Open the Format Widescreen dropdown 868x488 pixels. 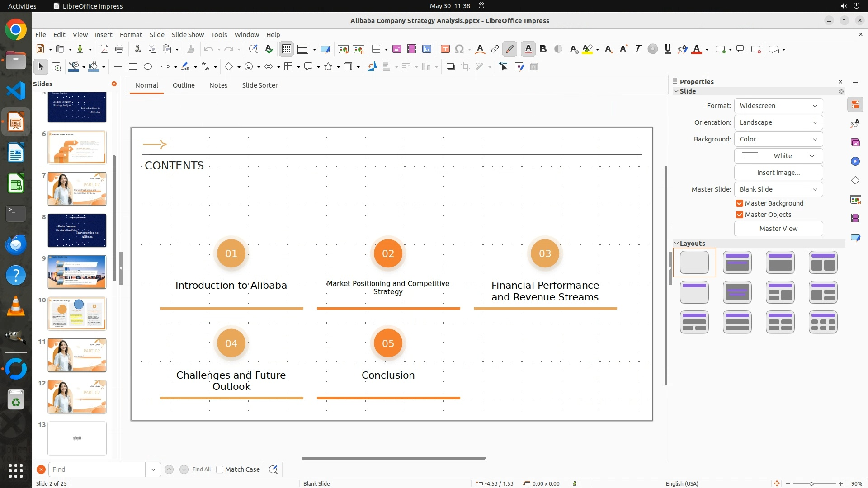pos(778,106)
